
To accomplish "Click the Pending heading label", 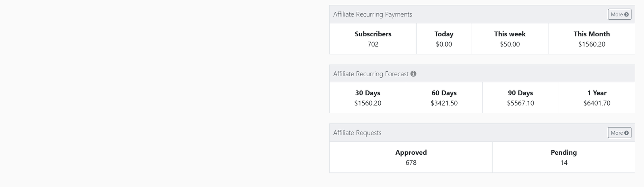I will 564,152.
